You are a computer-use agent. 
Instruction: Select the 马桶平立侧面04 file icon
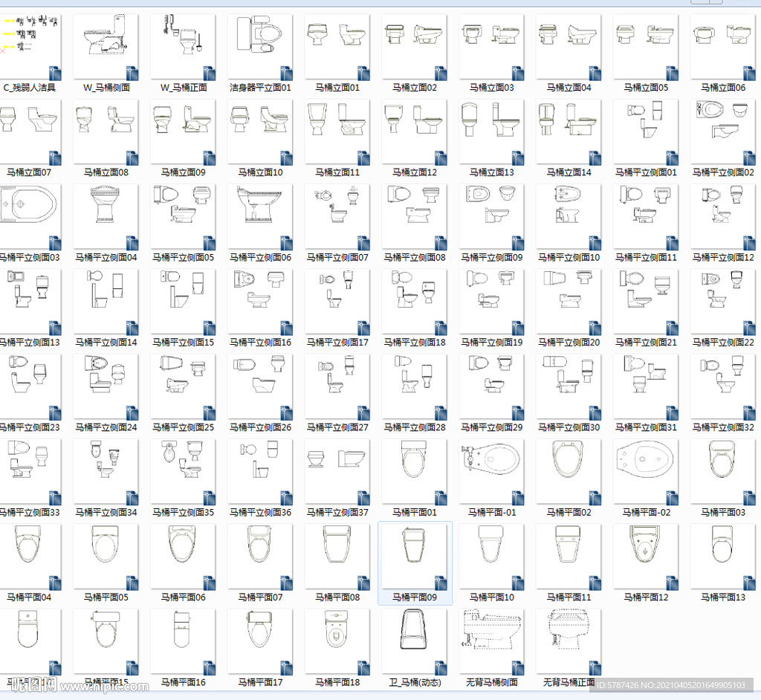pos(106,217)
